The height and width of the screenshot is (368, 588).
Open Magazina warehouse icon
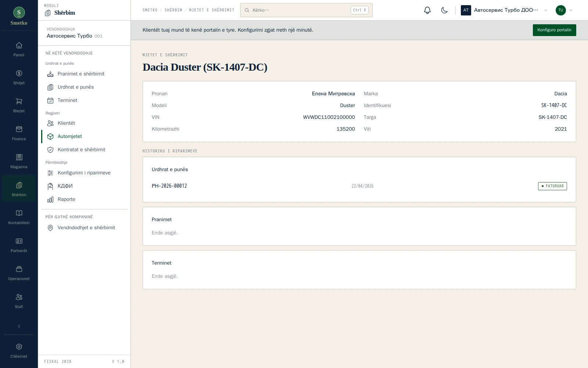(x=19, y=161)
